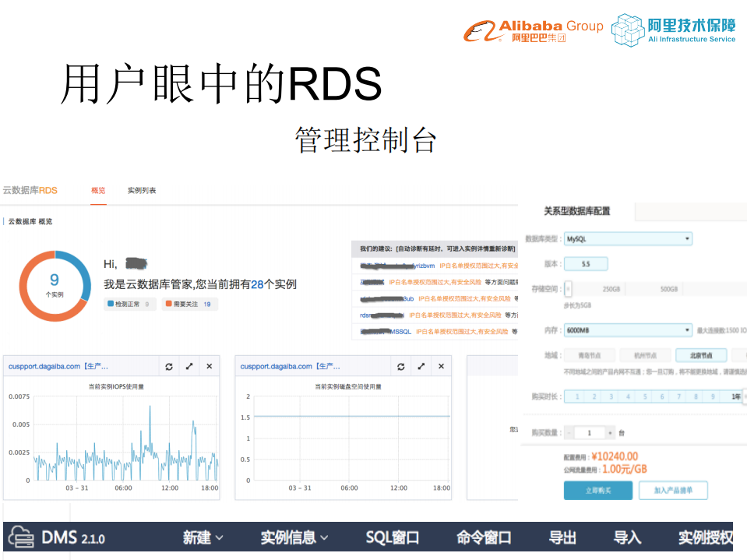Open the 数据库类型 MySQL dropdown
This screenshot has width=747, height=560.
629,238
